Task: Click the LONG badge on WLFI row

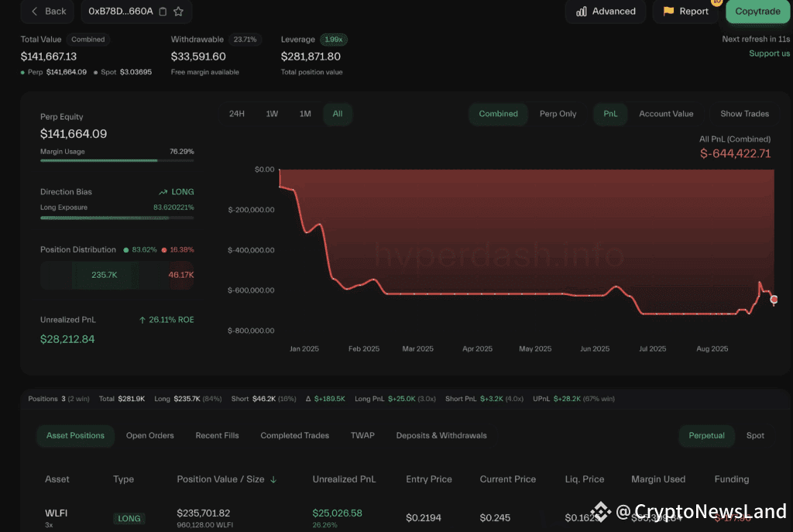Action: click(x=129, y=518)
